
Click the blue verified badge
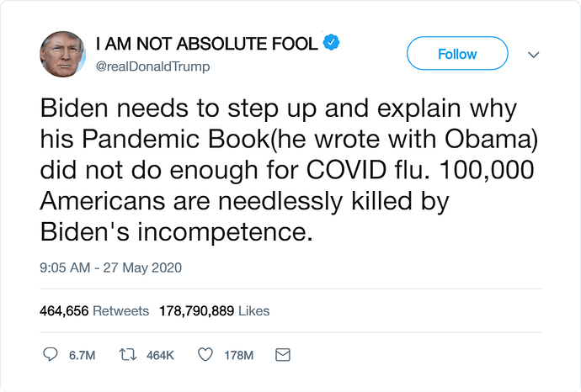coord(333,42)
